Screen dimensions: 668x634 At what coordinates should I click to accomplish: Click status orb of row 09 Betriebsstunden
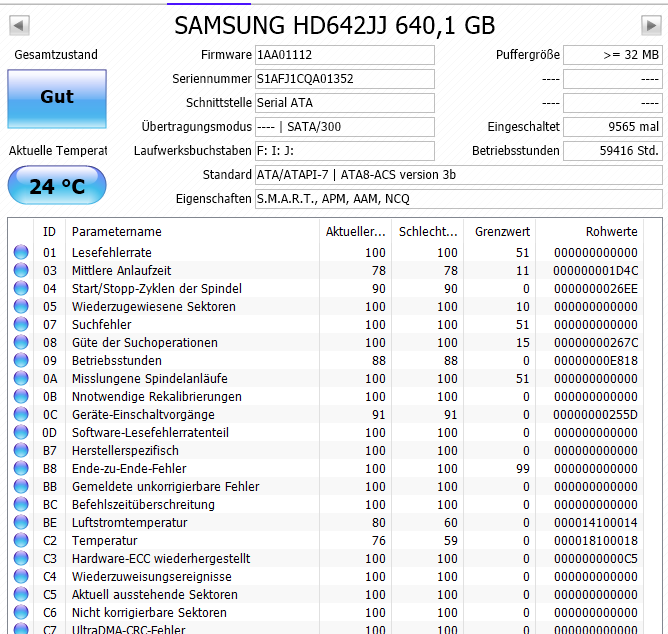(x=21, y=360)
